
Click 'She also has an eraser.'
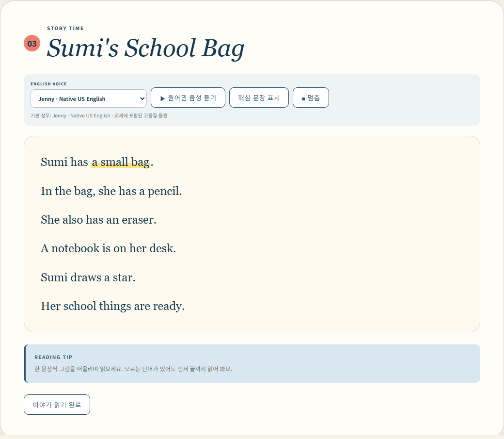98,219
